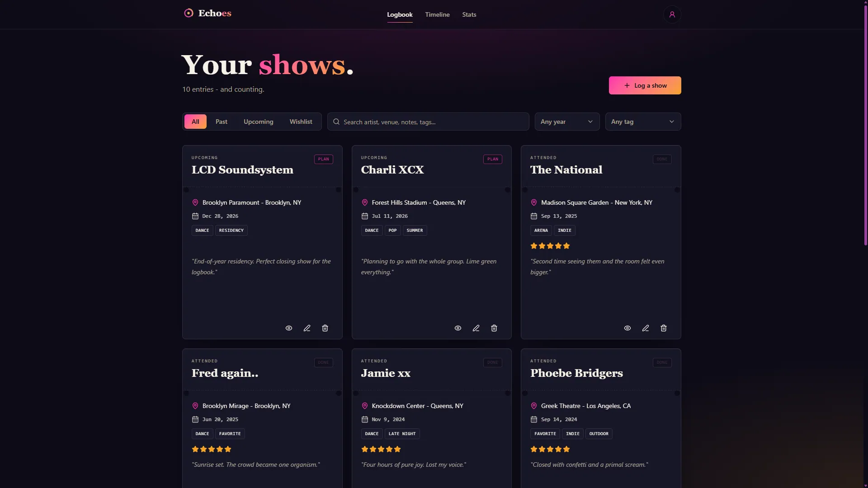Delete The National show entry
Image resolution: width=868 pixels, height=488 pixels.
pyautogui.click(x=664, y=328)
